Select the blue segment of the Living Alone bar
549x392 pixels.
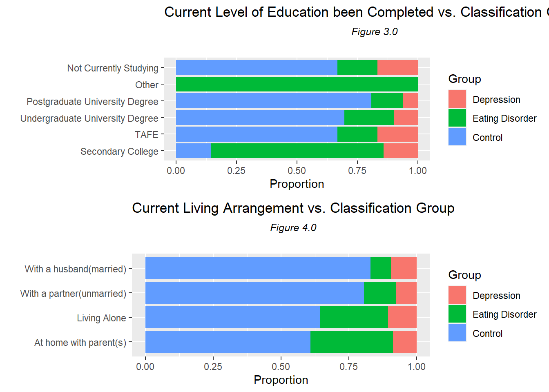pyautogui.click(x=232, y=317)
